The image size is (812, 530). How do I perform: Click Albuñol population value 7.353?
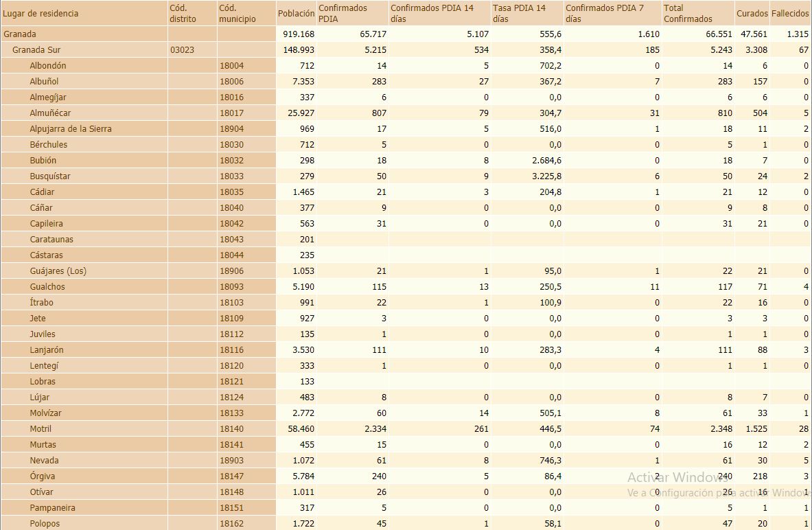[303, 81]
